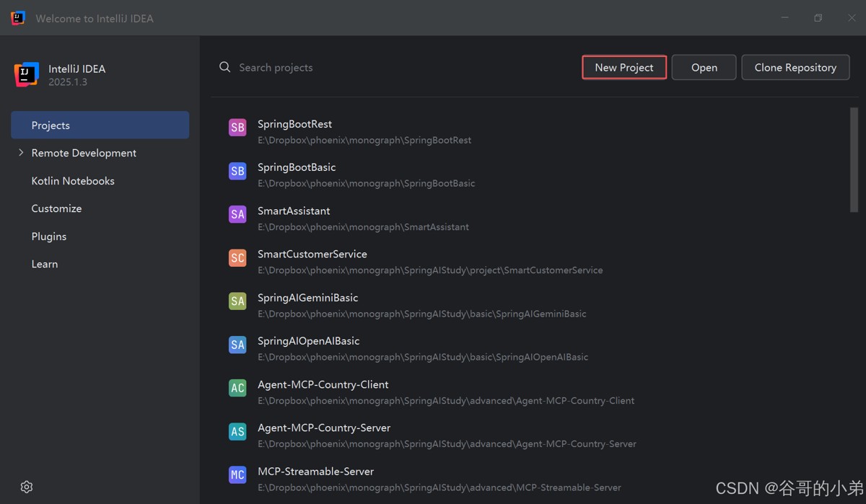Open MCP-Streamable-Server project
The height and width of the screenshot is (504, 866).
(316, 472)
